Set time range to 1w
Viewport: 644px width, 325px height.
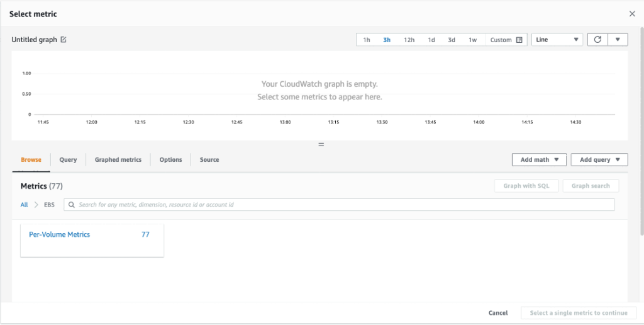click(x=473, y=40)
